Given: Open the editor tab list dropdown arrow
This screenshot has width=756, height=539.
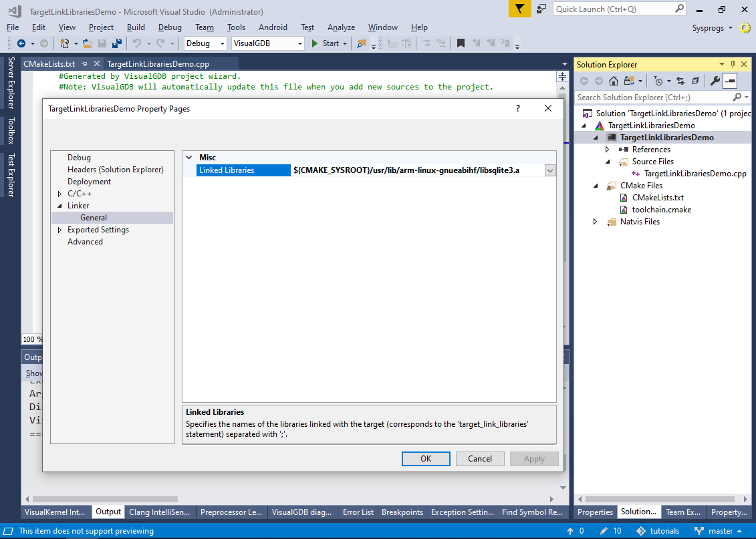Looking at the screenshot, I should 565,64.
